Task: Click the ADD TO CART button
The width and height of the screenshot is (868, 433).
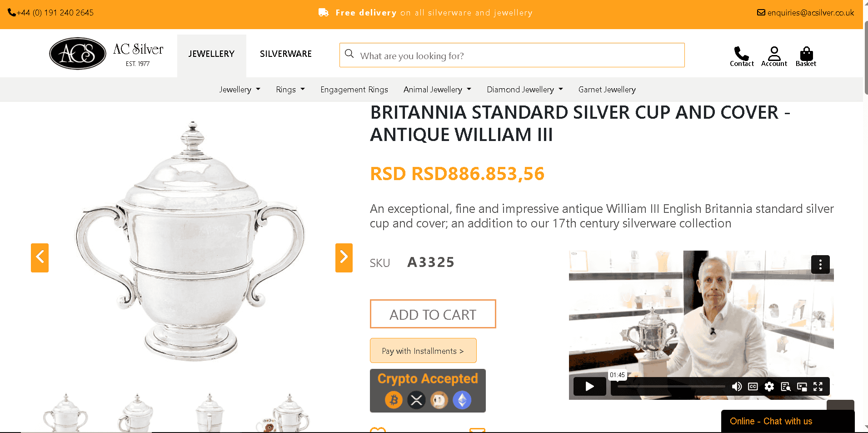Action: [x=432, y=314]
